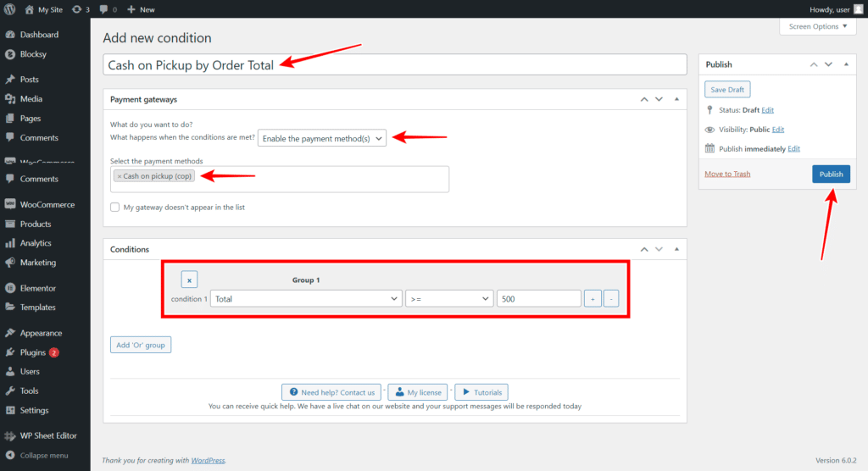Delete Group 1 with the x button
868x471 pixels.
click(x=189, y=280)
